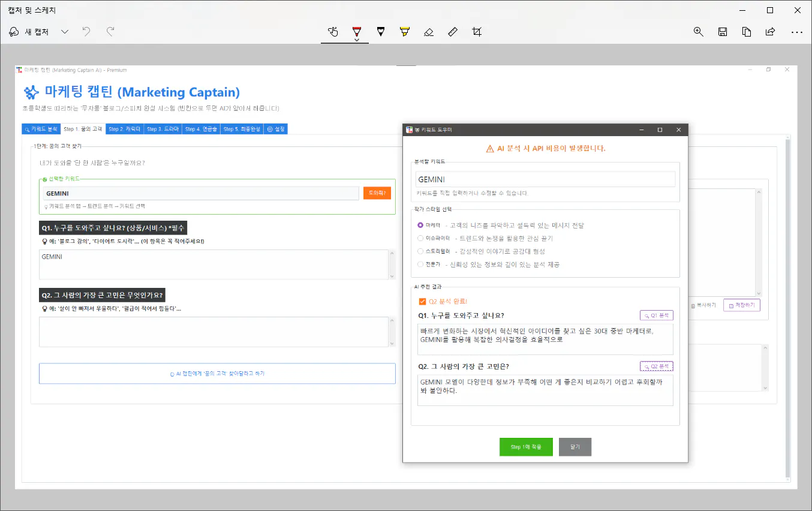Open the 설정 settings tab

[276, 129]
